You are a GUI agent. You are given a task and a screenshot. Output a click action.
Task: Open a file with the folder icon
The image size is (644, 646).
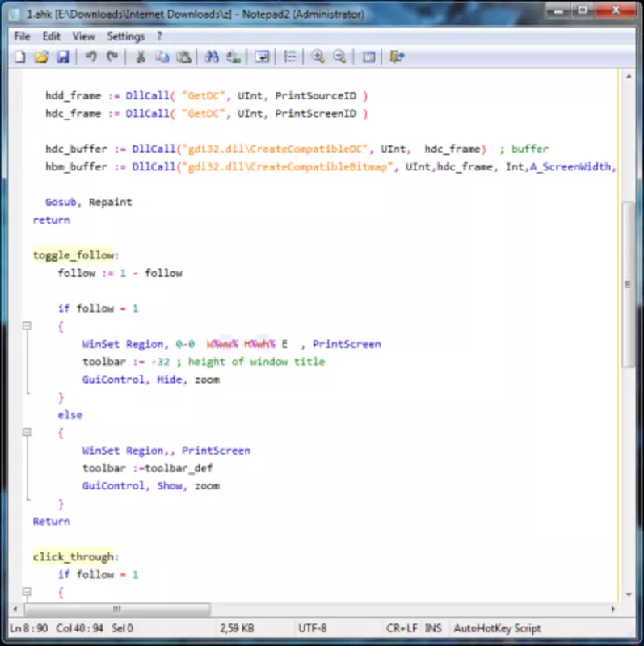(x=42, y=57)
